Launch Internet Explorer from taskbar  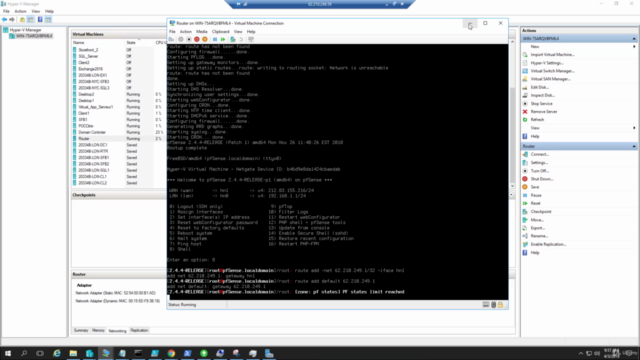(x=57, y=353)
